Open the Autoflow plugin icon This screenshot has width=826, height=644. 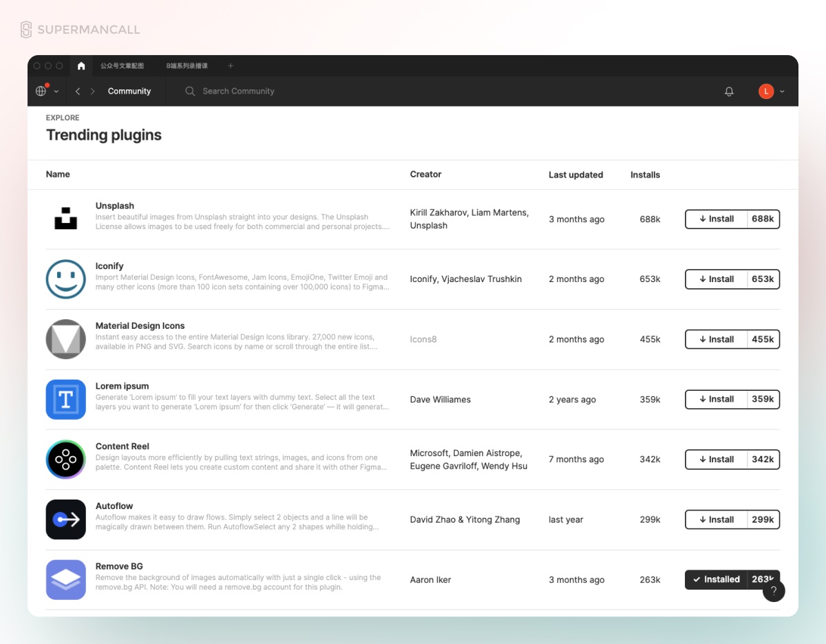pyautogui.click(x=66, y=519)
